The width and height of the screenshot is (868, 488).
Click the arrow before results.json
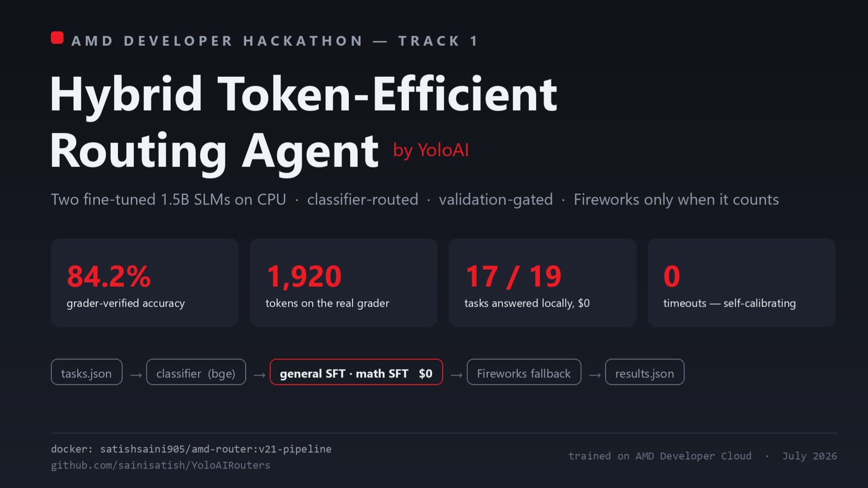595,375
